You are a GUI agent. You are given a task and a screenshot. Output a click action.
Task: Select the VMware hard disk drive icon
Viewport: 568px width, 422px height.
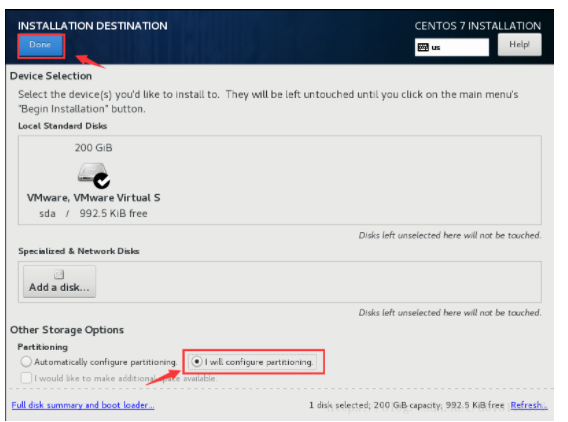pyautogui.click(x=92, y=173)
